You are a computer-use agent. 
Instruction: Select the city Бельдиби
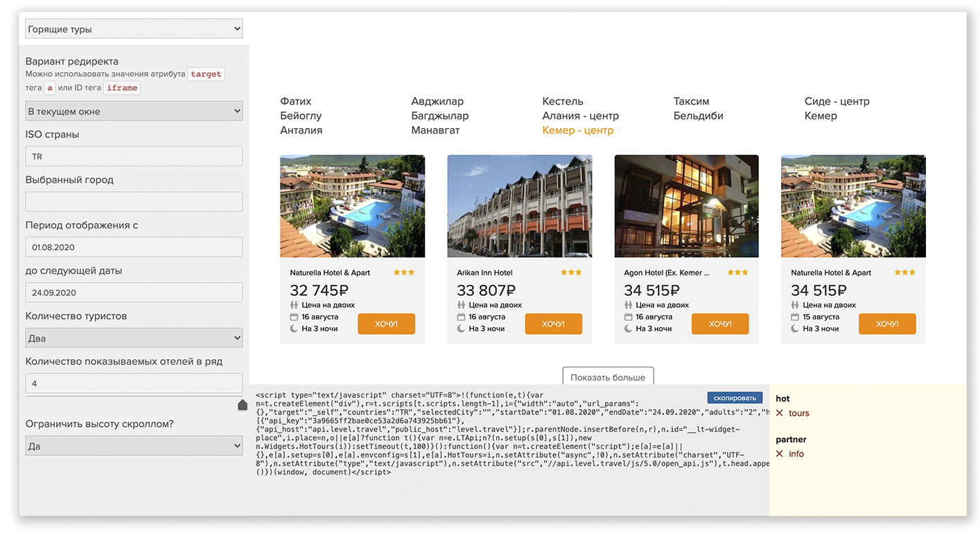(x=698, y=116)
